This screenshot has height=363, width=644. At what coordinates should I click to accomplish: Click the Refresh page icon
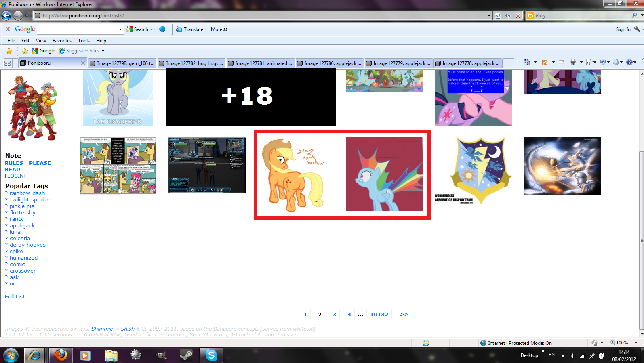click(x=508, y=16)
